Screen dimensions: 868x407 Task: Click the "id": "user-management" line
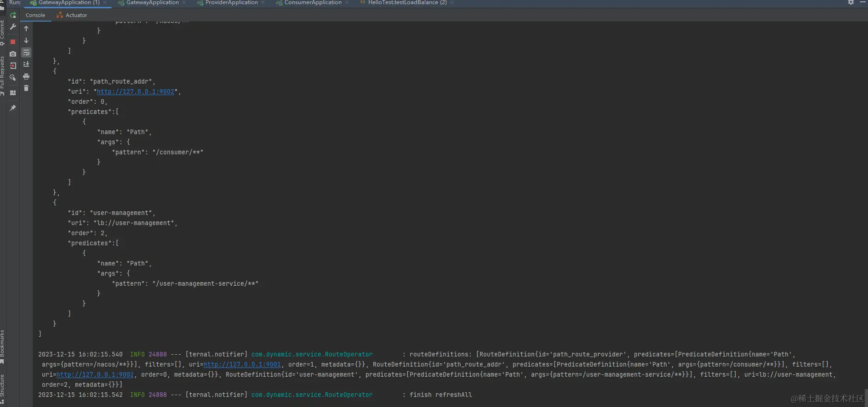point(112,213)
